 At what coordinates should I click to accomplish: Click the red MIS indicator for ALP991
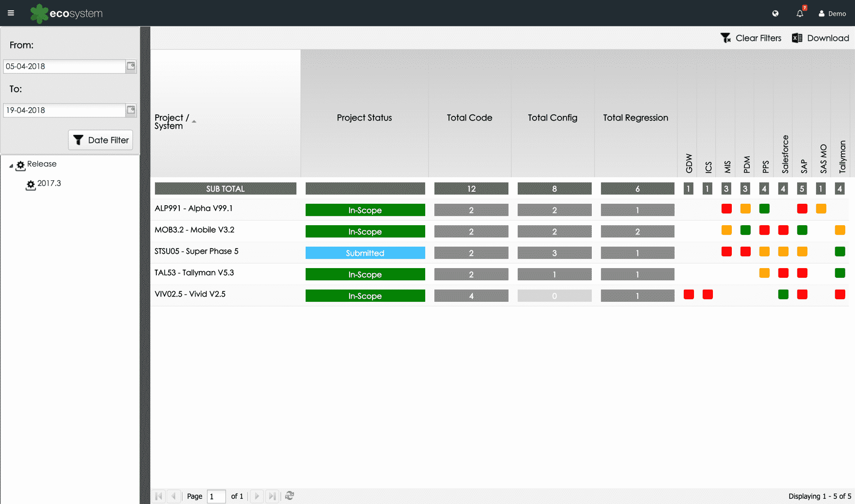tap(727, 208)
